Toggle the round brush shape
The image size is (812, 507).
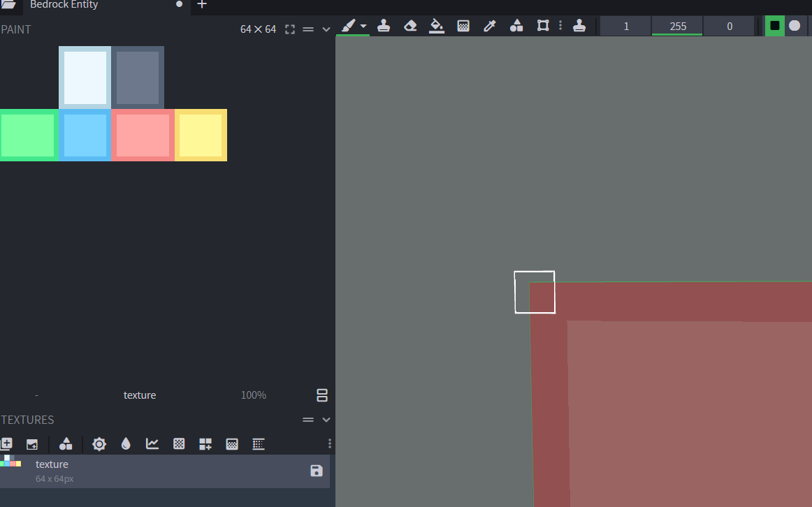tap(794, 26)
